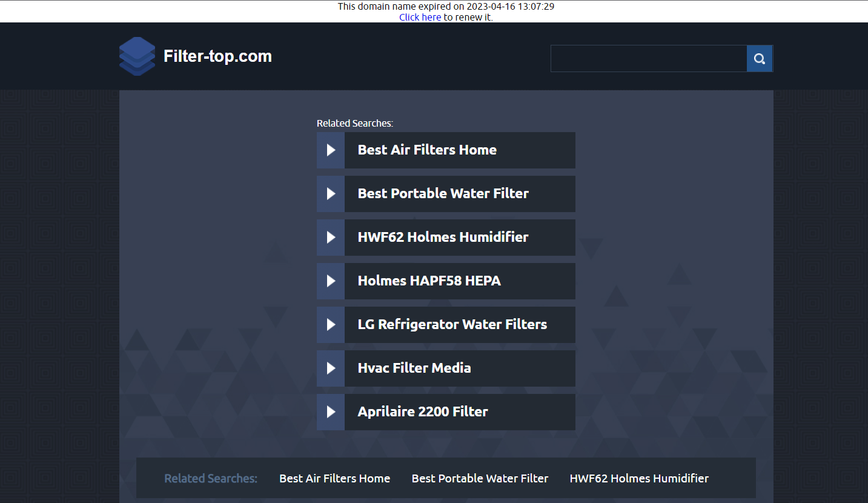Image resolution: width=868 pixels, height=503 pixels.
Task: Click the arrow icon beside Hvac Filter Media
Action: (x=331, y=368)
